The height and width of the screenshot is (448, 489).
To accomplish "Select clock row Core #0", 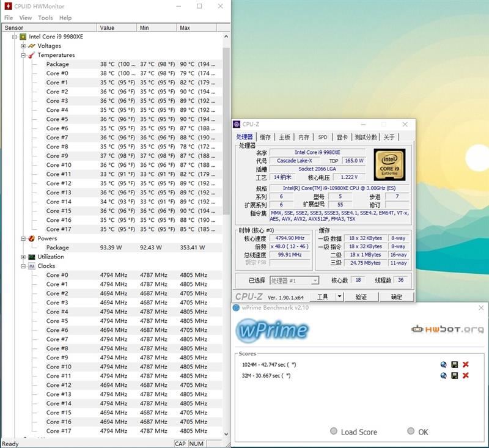I will tap(133, 275).
